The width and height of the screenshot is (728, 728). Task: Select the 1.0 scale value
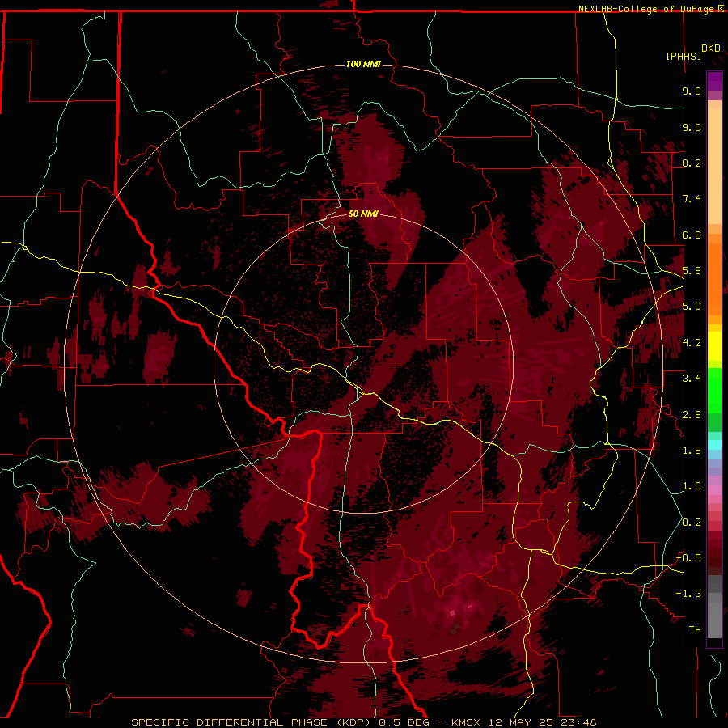[692, 486]
